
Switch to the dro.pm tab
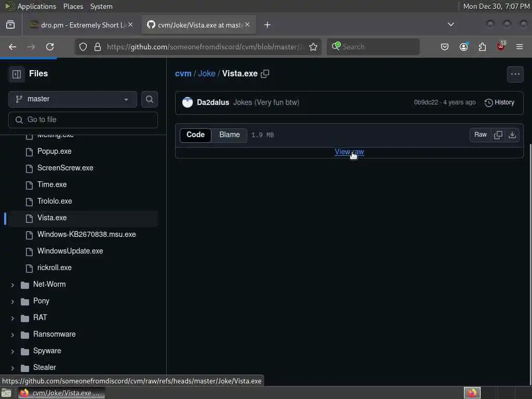(x=81, y=25)
